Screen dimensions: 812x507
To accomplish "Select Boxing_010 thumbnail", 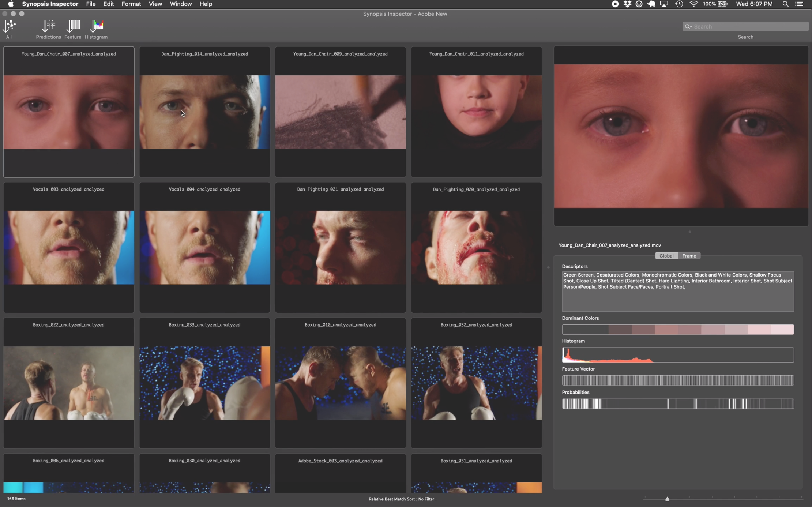I will coord(341,383).
